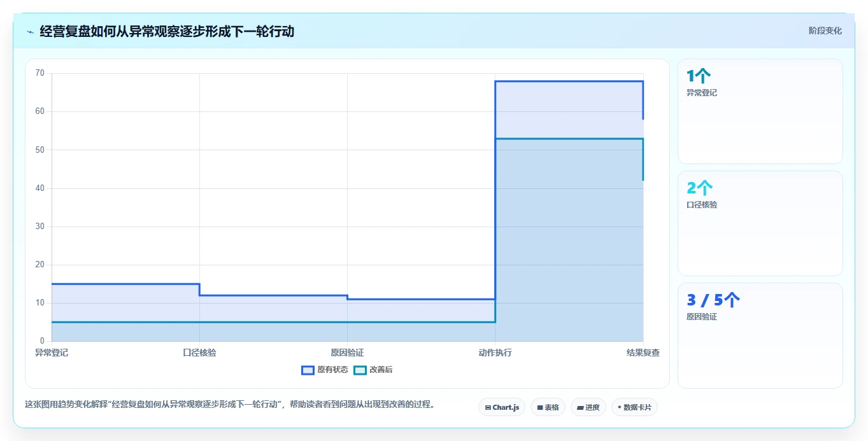Toggle the 改善后 legend item
This screenshot has height=441, width=868.
point(373,370)
